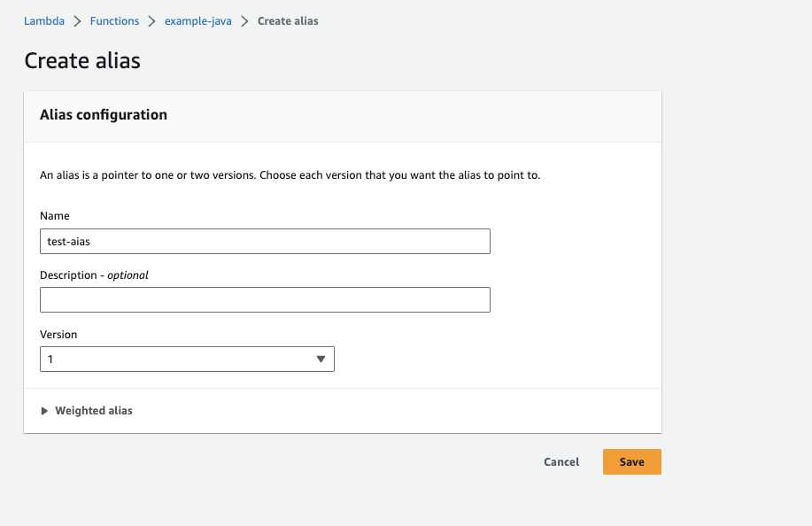Click the Version field label
Viewport: 812px width, 526px height.
point(58,335)
